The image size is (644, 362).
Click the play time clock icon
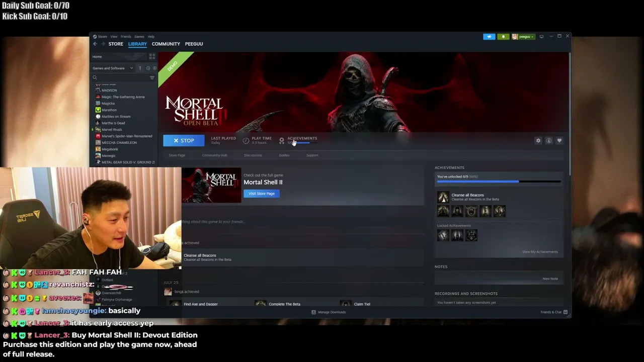pos(246,141)
